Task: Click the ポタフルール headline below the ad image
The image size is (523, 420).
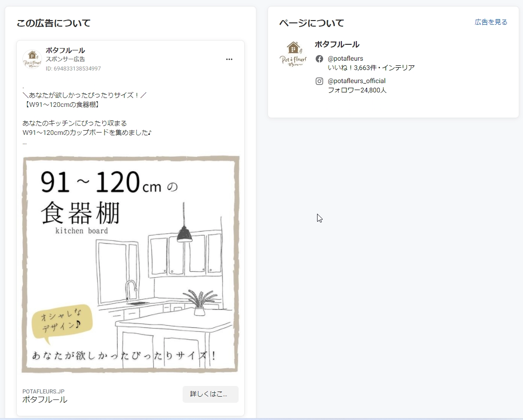Action: (x=45, y=400)
